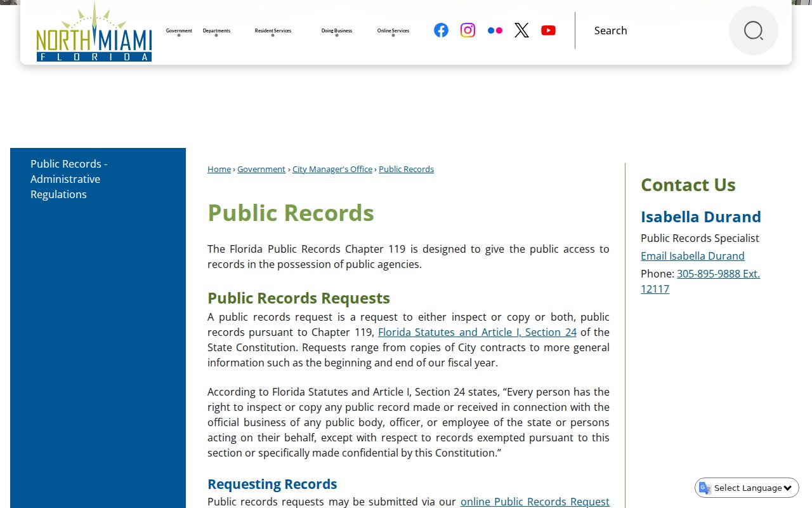Go to Home in the breadcrumb
The height and width of the screenshot is (508, 812).
(219, 169)
